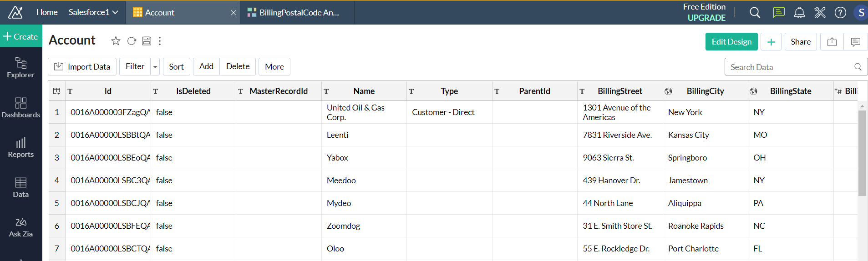Click the 'Kansas City' cell
This screenshot has width=868, height=261.
pyautogui.click(x=706, y=135)
